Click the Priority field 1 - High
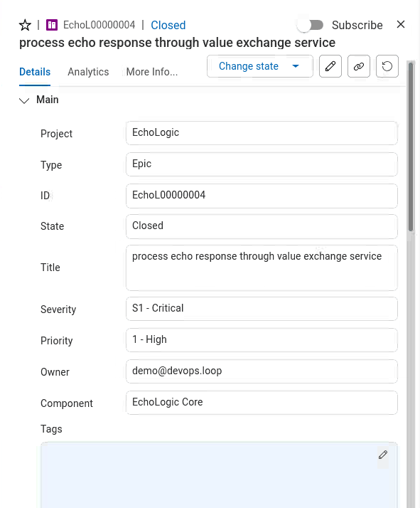 (x=262, y=340)
